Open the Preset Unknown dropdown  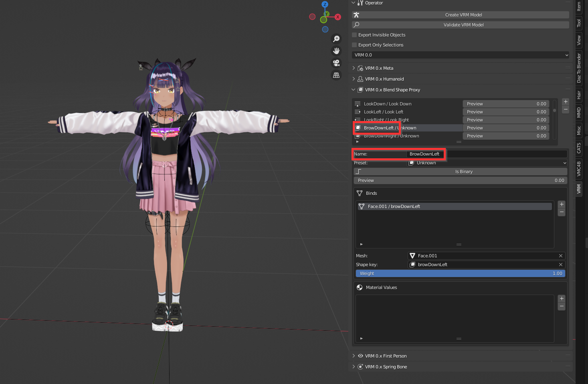(x=487, y=163)
